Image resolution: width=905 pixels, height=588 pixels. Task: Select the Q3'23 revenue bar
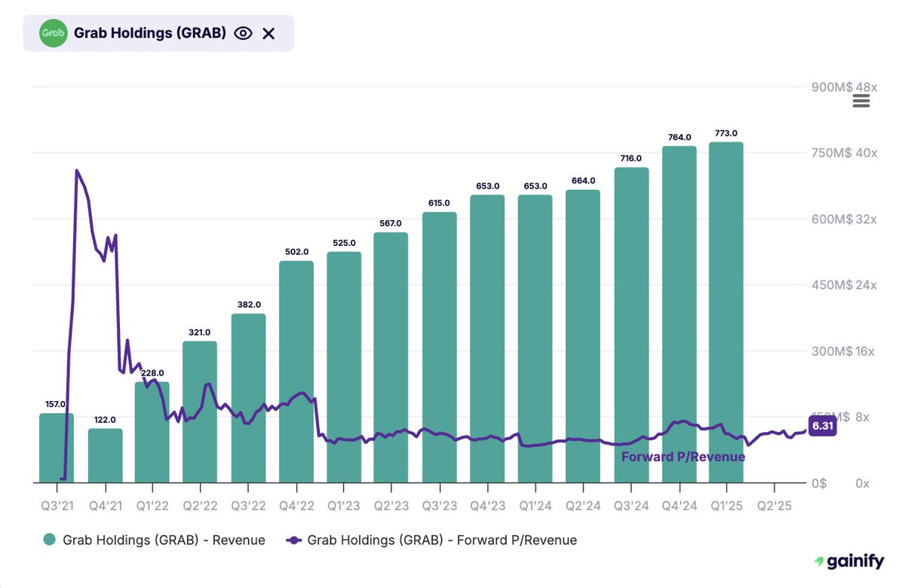click(440, 347)
